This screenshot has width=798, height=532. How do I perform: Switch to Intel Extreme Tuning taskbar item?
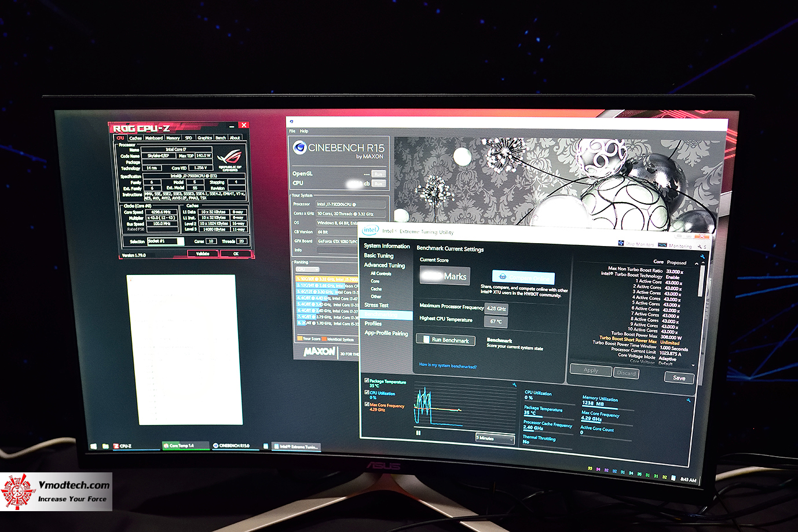[296, 446]
